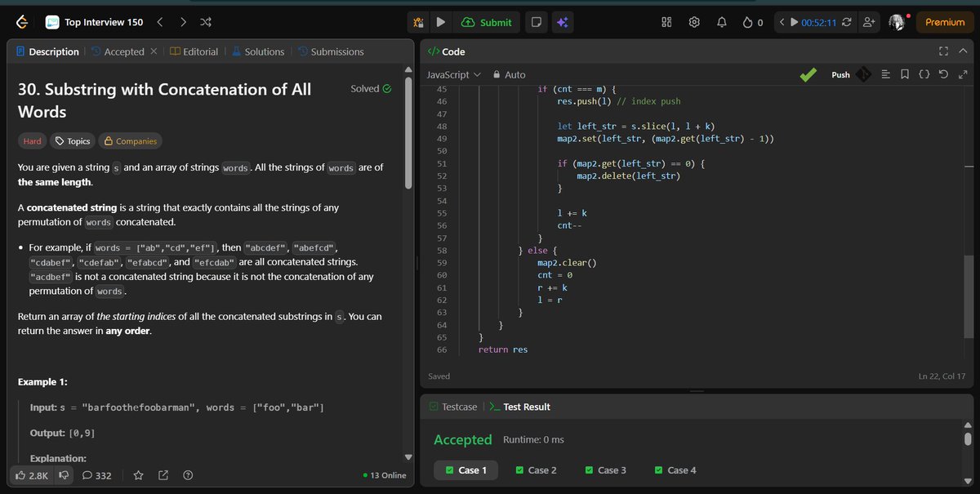
Task: Reset the timer with refresh icon
Action: (846, 23)
